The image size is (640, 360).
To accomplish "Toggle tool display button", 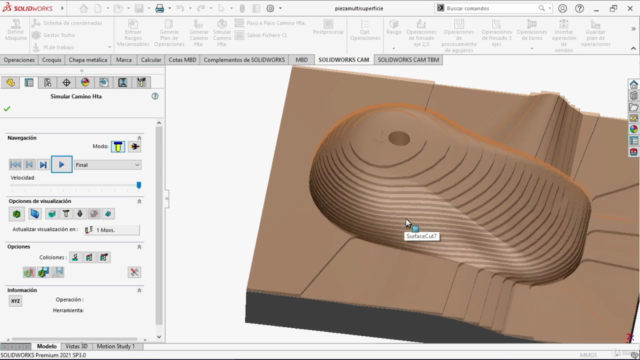I will tap(66, 214).
